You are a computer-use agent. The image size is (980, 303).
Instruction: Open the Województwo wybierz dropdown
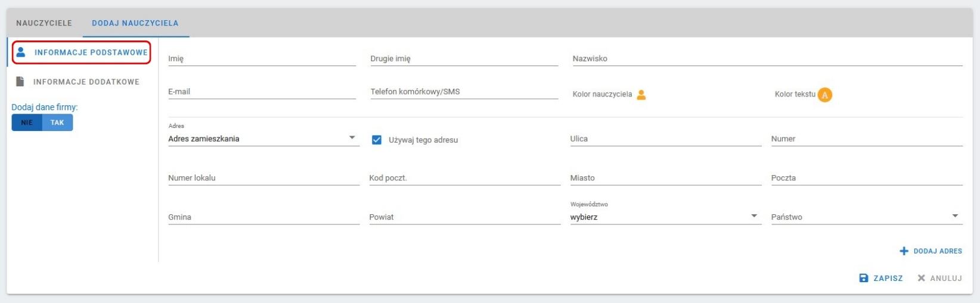click(665, 217)
